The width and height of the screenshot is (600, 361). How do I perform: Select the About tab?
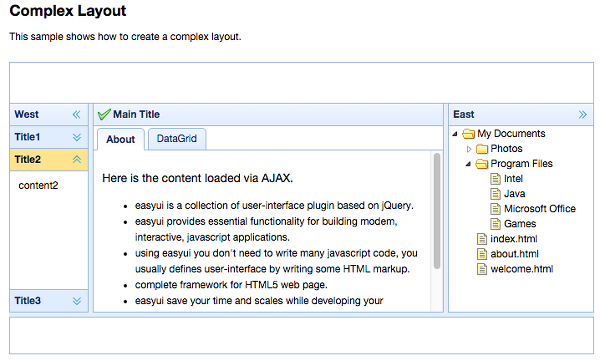tap(121, 139)
